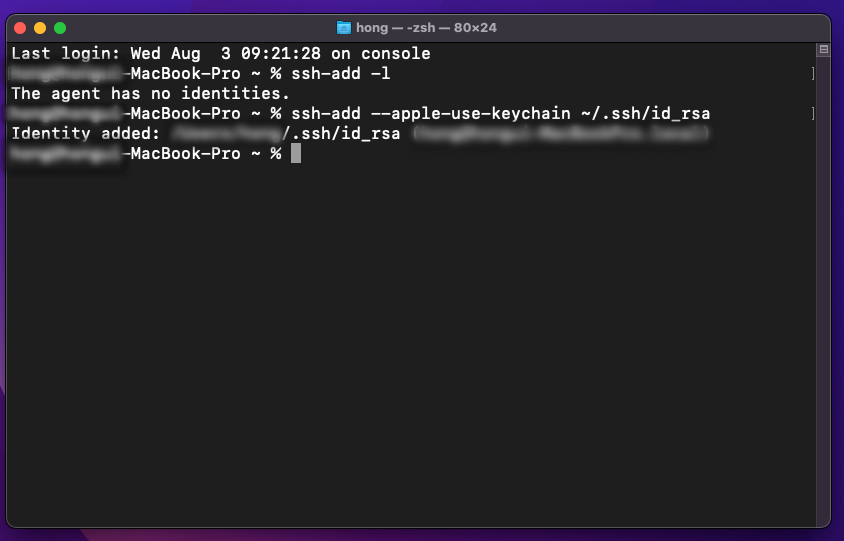
Task: Close the Terminal window with red button
Action: pyautogui.click(x=20, y=28)
